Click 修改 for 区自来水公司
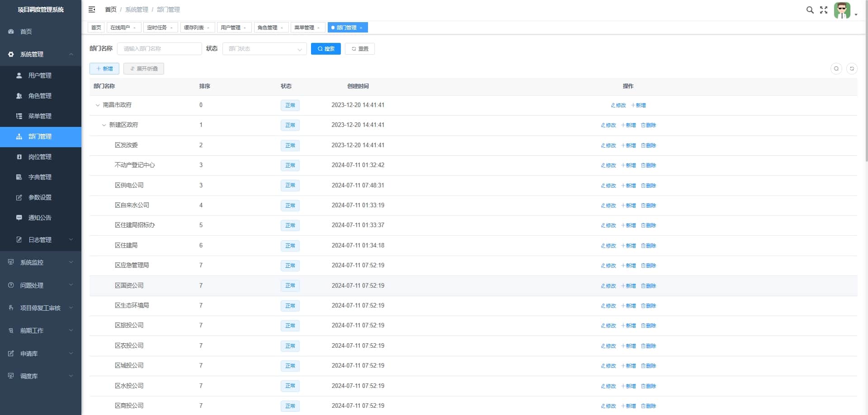Screen dimensions: 868x415 click(x=609, y=205)
